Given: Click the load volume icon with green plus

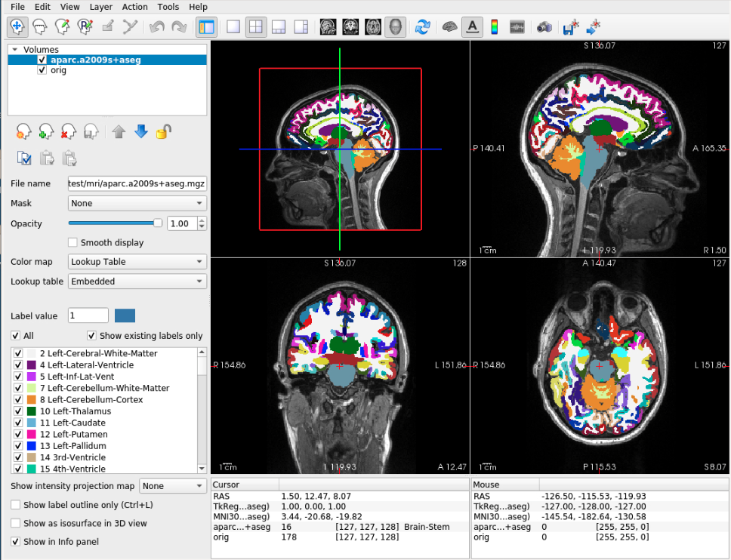Looking at the screenshot, I should point(46,131).
